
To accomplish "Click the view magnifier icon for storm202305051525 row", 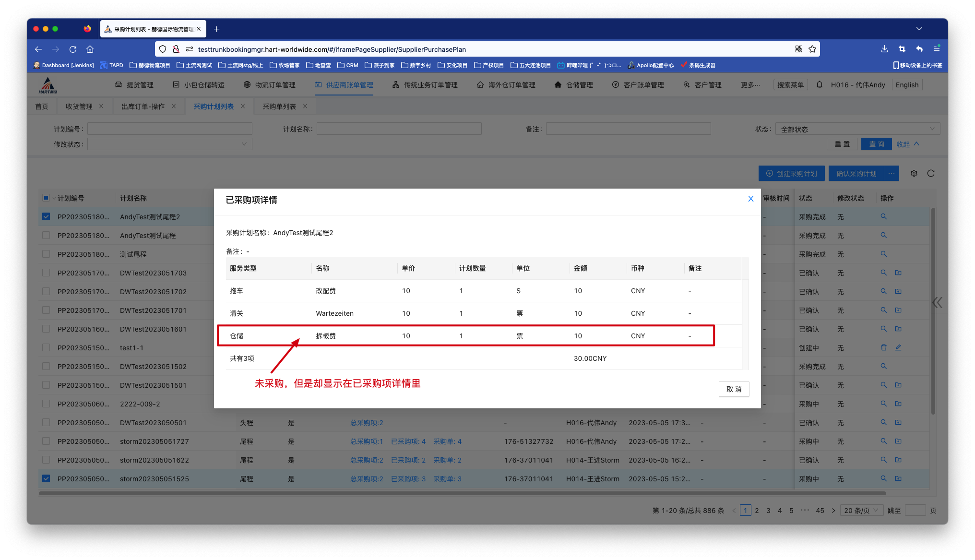I will tap(883, 478).
